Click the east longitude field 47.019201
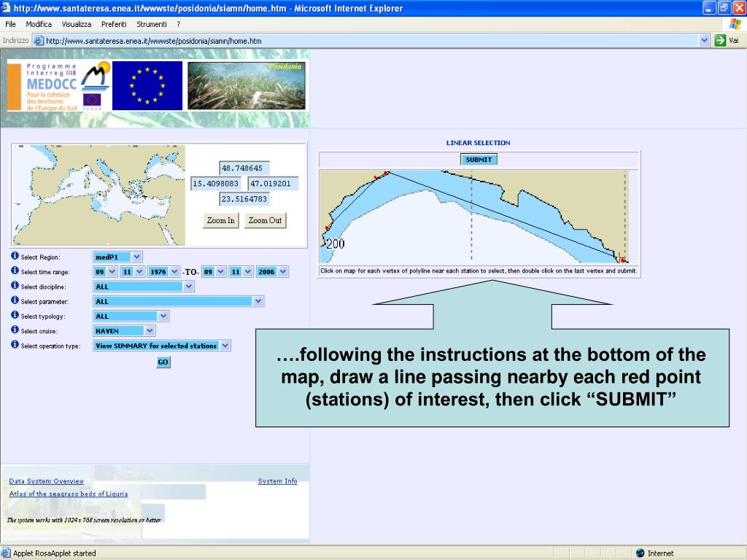The width and height of the screenshot is (747, 560). [x=273, y=183]
